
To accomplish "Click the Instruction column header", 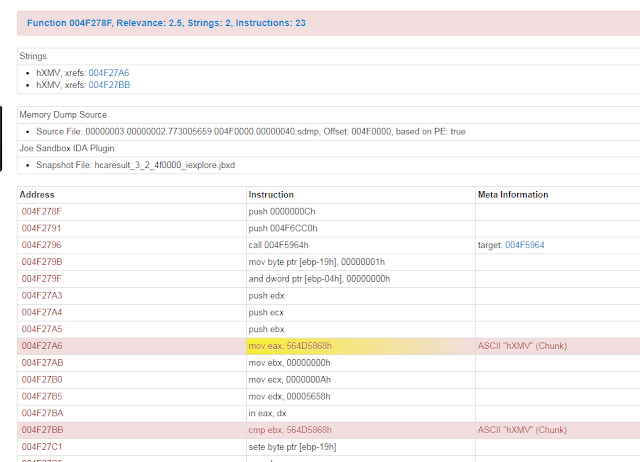I will [271, 195].
